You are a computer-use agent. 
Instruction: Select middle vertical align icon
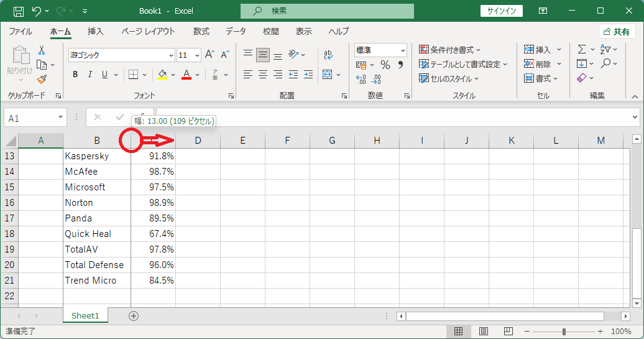(x=263, y=55)
